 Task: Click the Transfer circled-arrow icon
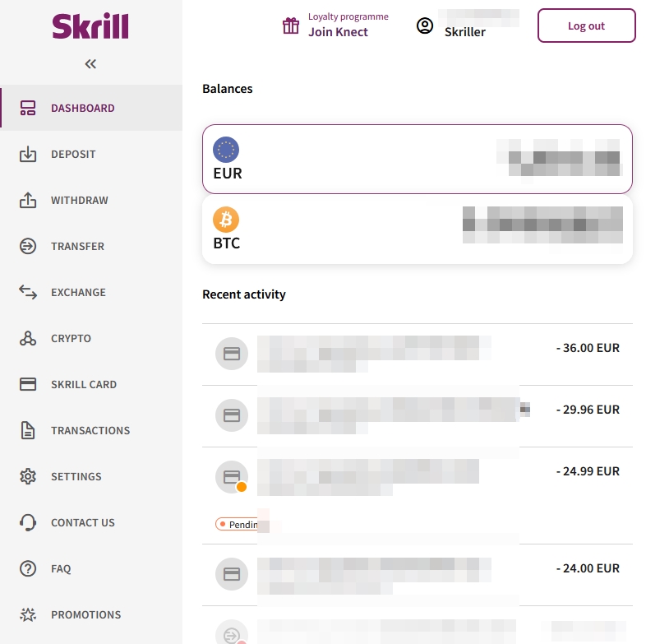pos(28,246)
